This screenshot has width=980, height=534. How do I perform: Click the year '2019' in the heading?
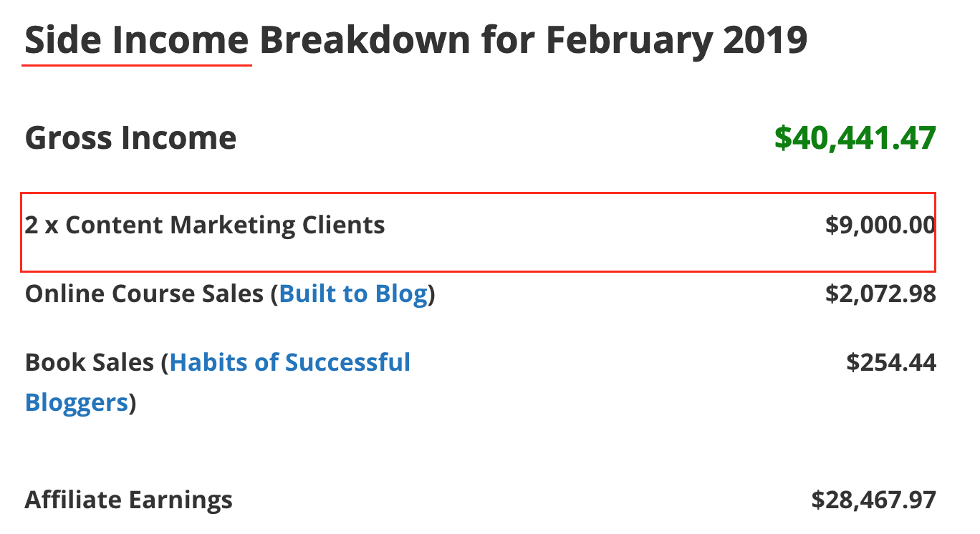(764, 41)
